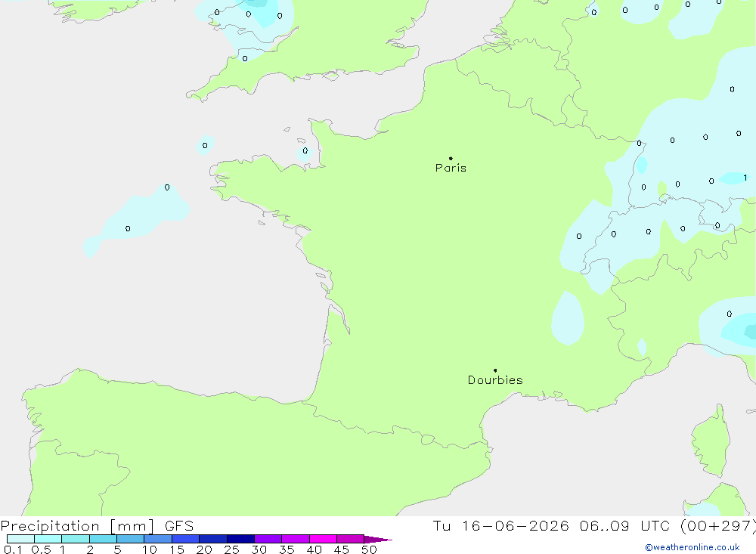756x554 pixels.
Task: Click the precipitation value 1 over Germany
Action: (745, 178)
